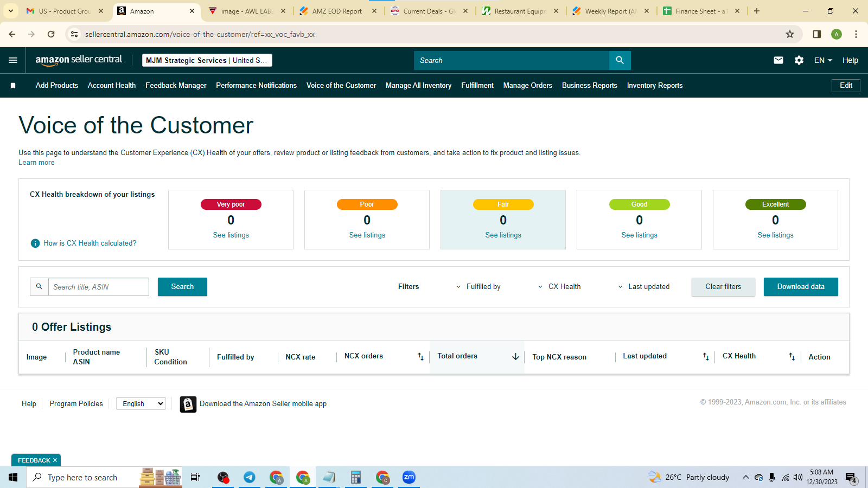Open Chrome side panel icon
The height and width of the screenshot is (488, 868).
point(817,34)
